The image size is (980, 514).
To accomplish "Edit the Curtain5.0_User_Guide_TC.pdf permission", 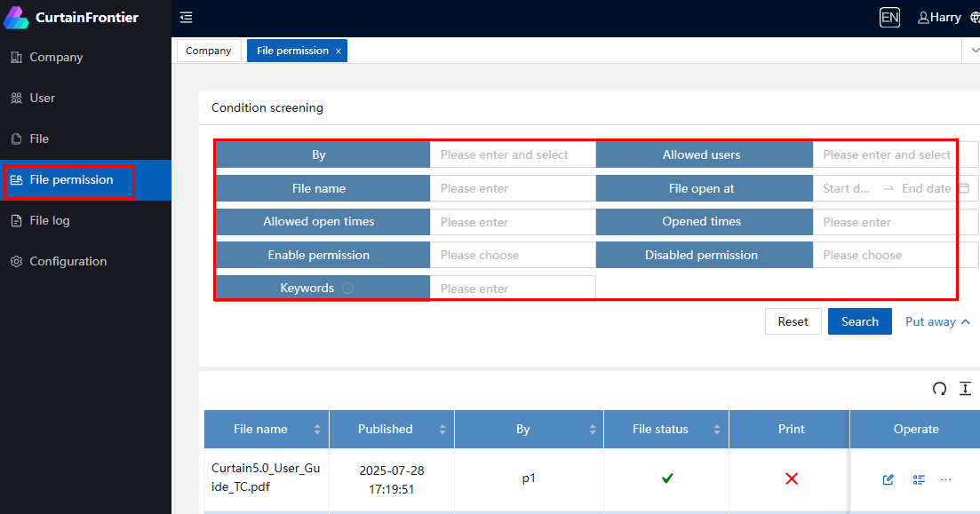I will coord(888,479).
